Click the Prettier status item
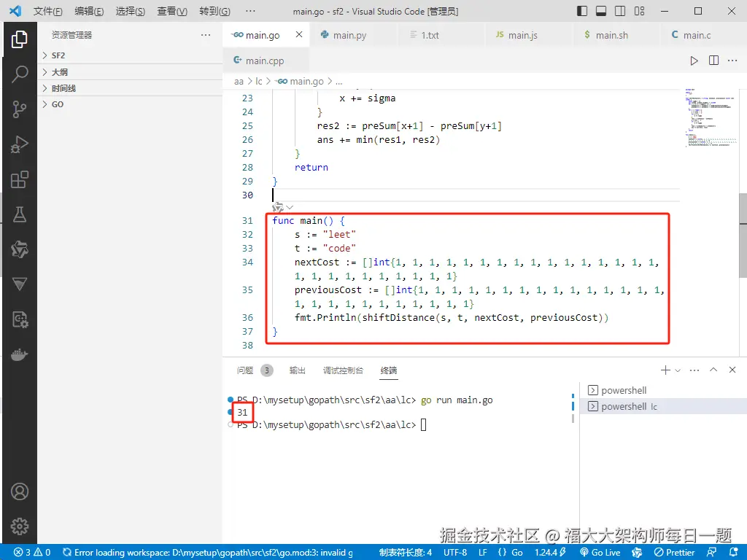The width and height of the screenshot is (747, 560). (x=674, y=553)
